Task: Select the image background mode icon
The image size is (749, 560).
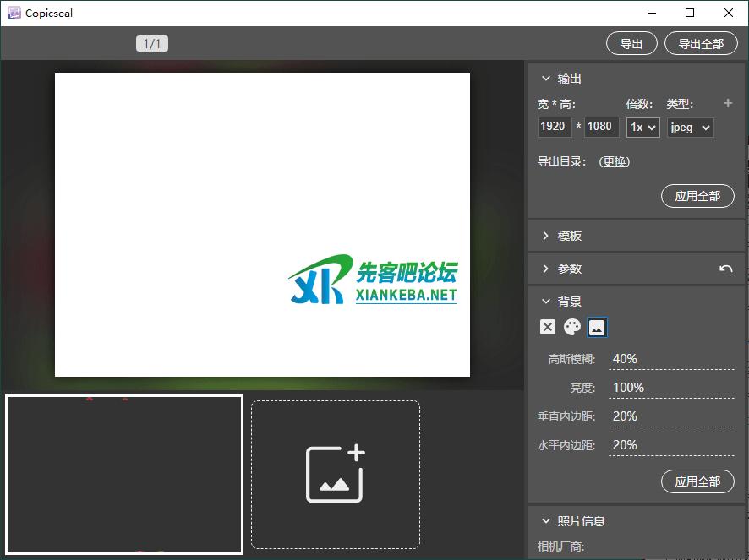Action: 597,328
